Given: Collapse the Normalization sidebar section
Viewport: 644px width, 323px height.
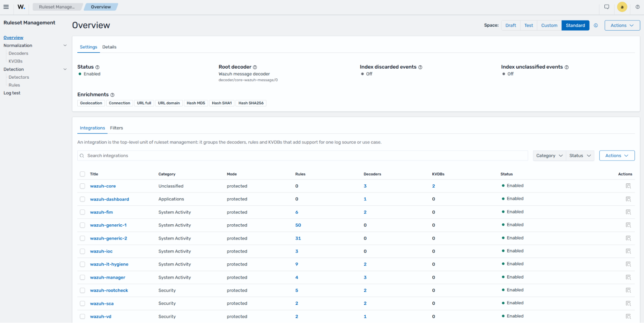Looking at the screenshot, I should click(x=65, y=45).
